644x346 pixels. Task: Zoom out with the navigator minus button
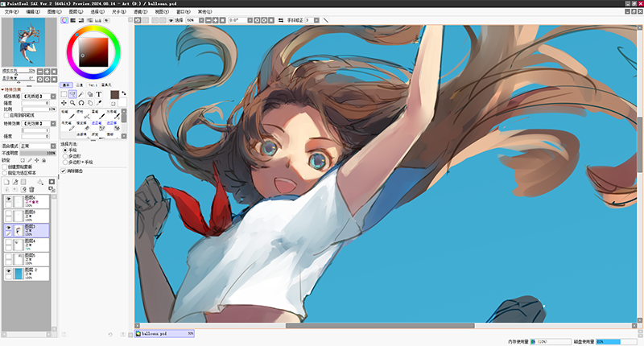[39, 72]
